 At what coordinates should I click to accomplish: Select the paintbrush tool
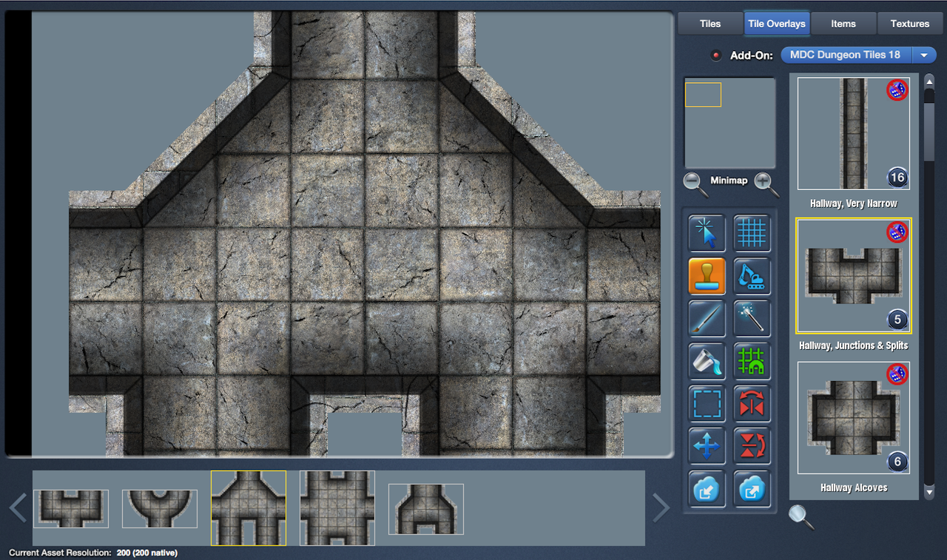(707, 319)
